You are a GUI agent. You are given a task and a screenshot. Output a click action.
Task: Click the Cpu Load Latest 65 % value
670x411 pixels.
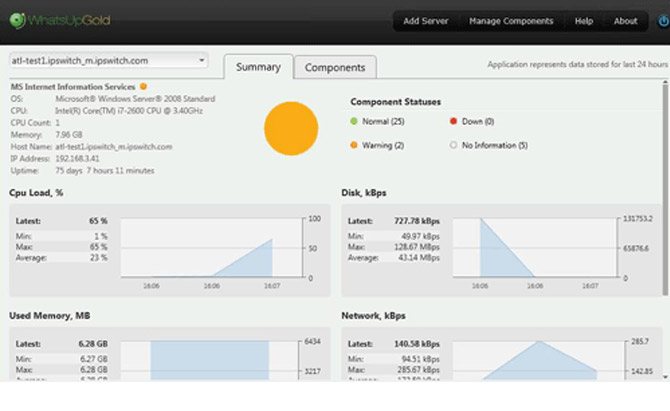pyautogui.click(x=98, y=221)
